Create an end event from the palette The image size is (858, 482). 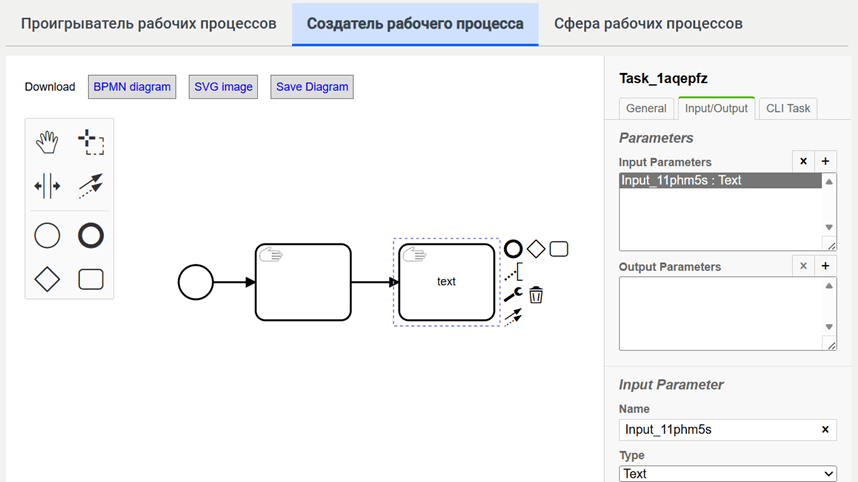[x=91, y=236]
